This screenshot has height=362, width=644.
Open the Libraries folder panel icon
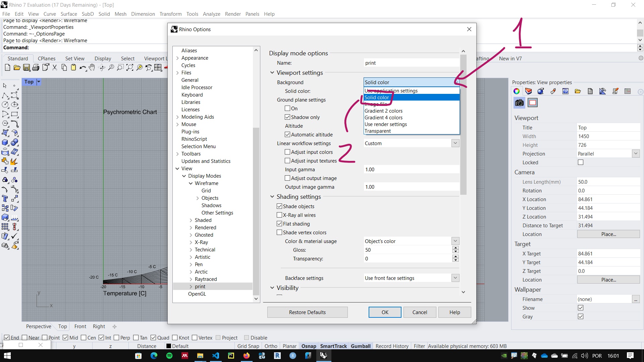tap(578, 91)
